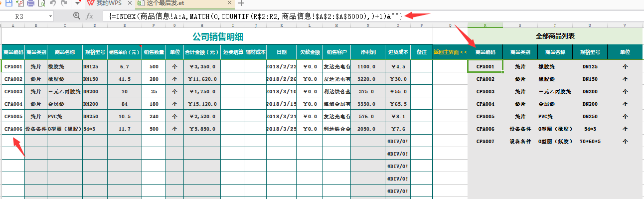Click the fx insert function icon

tap(90, 16)
